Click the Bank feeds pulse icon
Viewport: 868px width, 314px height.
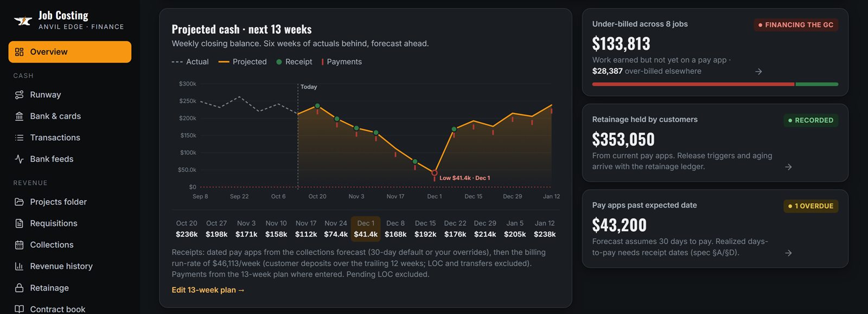point(20,159)
